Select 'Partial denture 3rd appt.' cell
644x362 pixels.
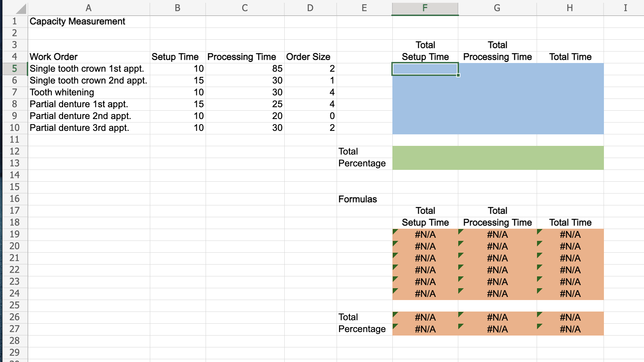pyautogui.click(x=89, y=128)
